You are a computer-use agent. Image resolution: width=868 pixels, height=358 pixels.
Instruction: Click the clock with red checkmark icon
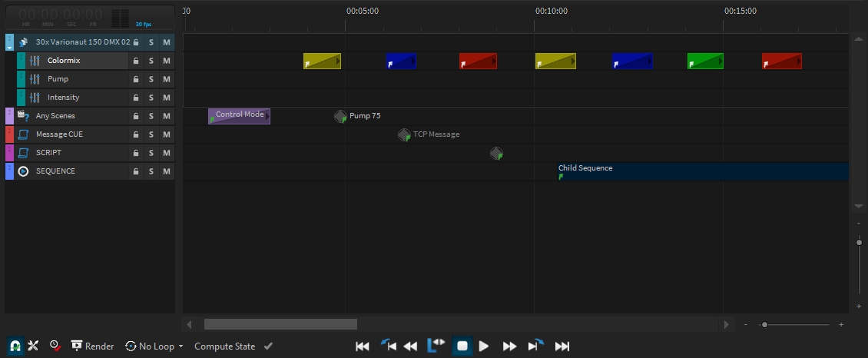[x=55, y=346]
